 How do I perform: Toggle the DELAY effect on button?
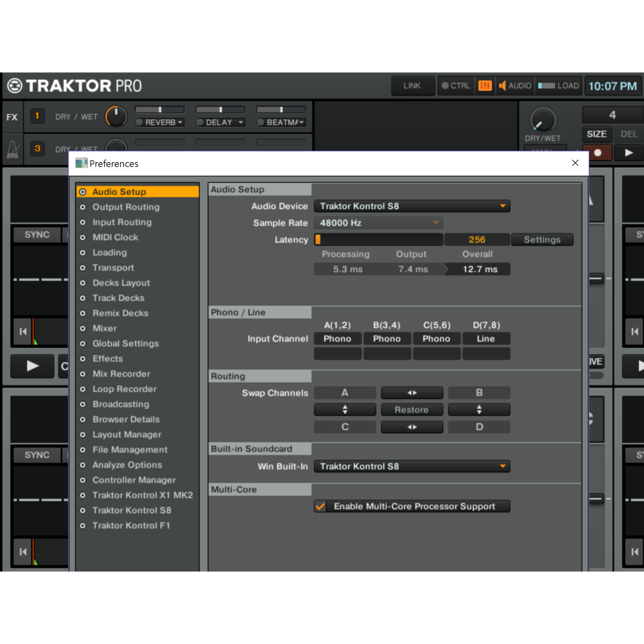pyautogui.click(x=200, y=122)
